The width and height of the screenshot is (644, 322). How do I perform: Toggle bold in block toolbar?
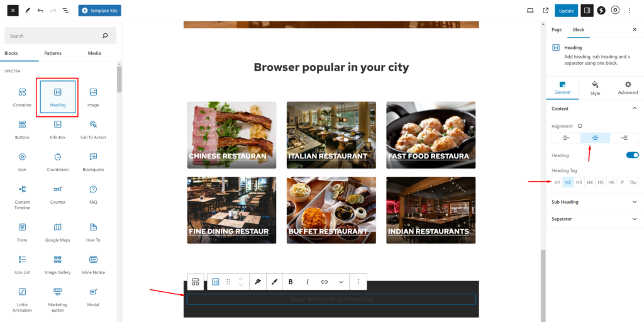pyautogui.click(x=291, y=282)
